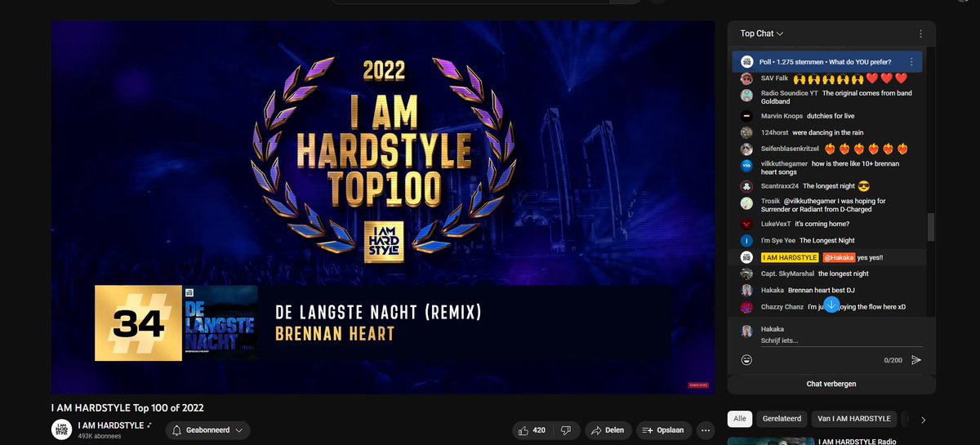Open the Geabonneerd subscription dropdown

pyautogui.click(x=207, y=430)
